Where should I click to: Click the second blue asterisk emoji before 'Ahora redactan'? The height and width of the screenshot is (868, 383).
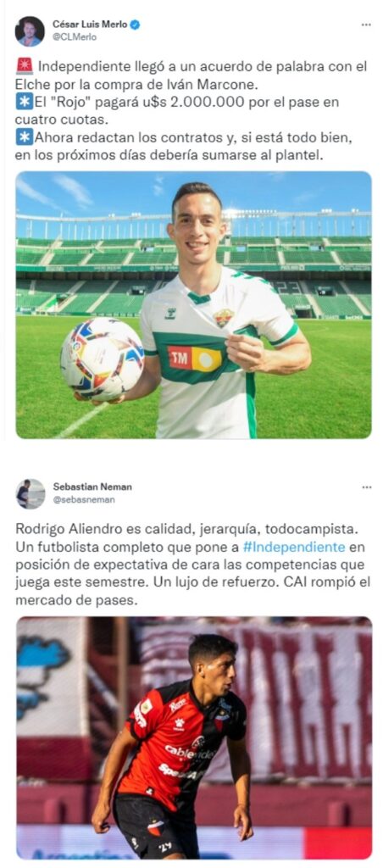pyautogui.click(x=23, y=138)
